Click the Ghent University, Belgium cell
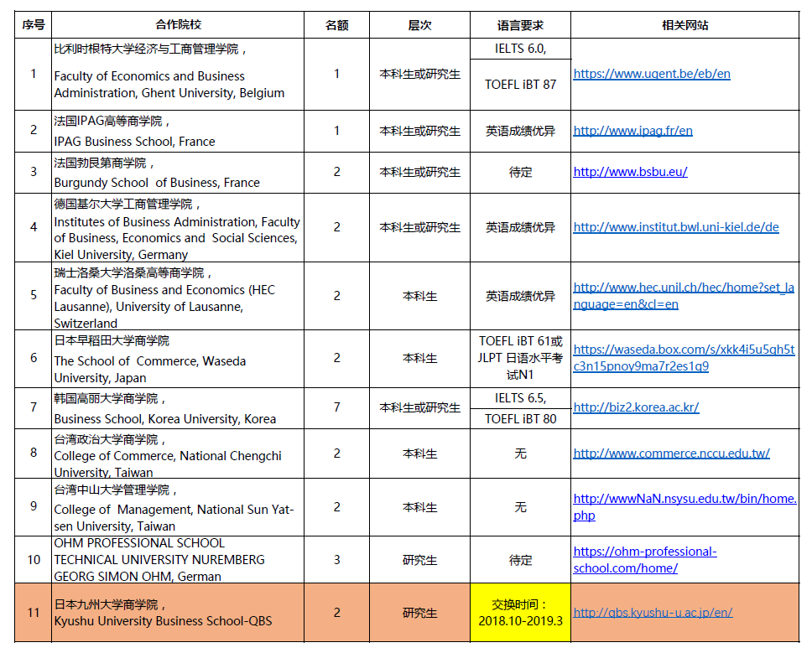 (178, 74)
